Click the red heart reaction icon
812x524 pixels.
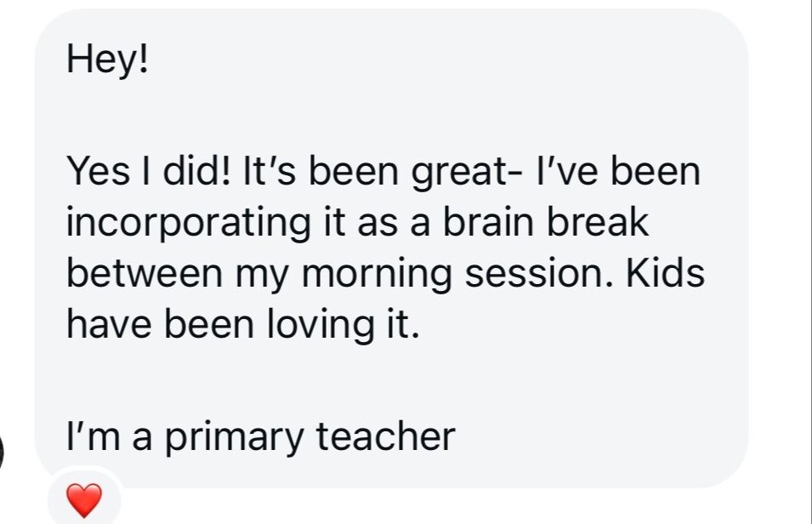point(83,499)
